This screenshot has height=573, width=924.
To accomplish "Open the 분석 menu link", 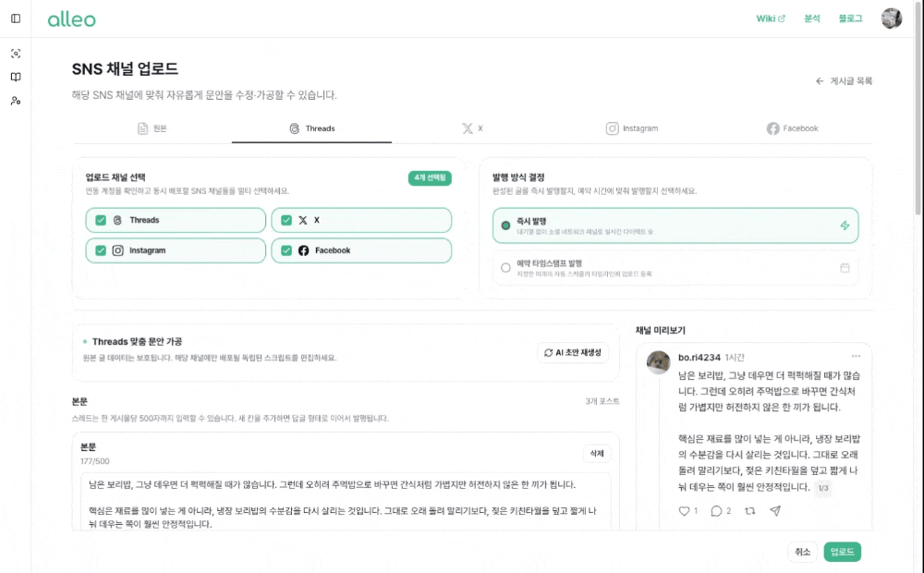I will tap(812, 18).
